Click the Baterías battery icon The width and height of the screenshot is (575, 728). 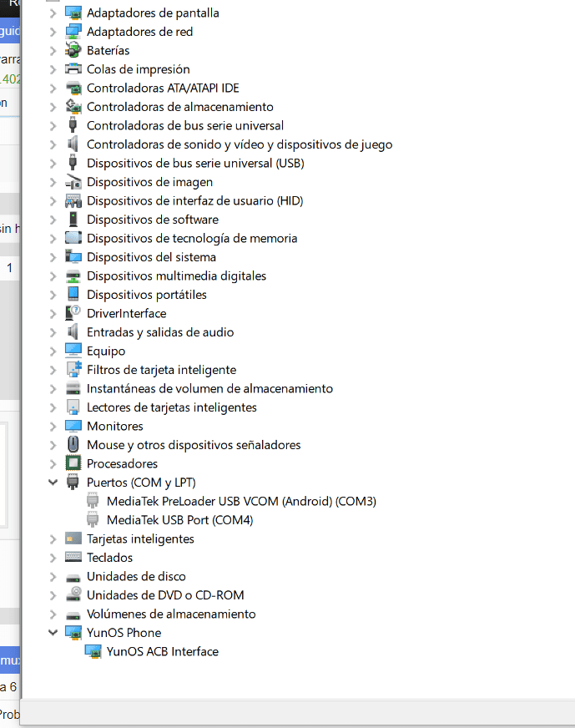[x=73, y=50]
